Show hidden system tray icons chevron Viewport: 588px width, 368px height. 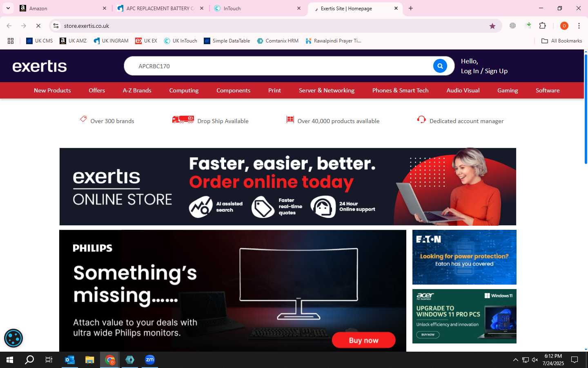point(515,360)
